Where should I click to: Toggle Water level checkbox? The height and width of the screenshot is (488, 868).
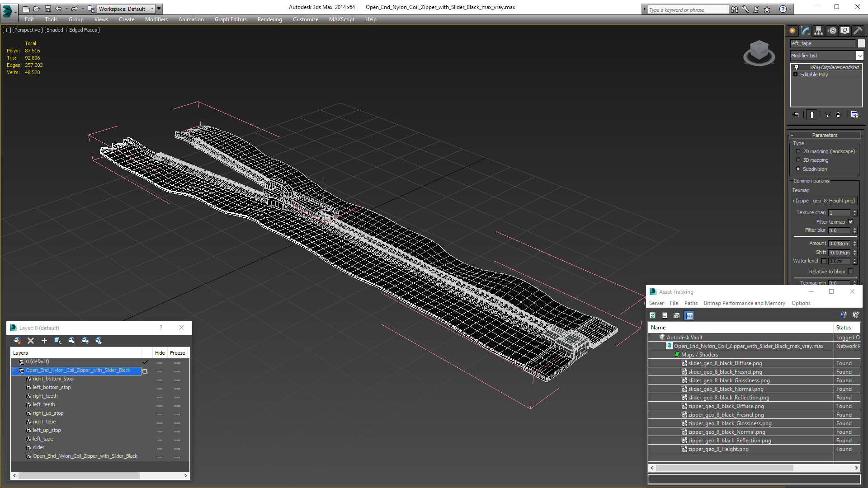[824, 261]
